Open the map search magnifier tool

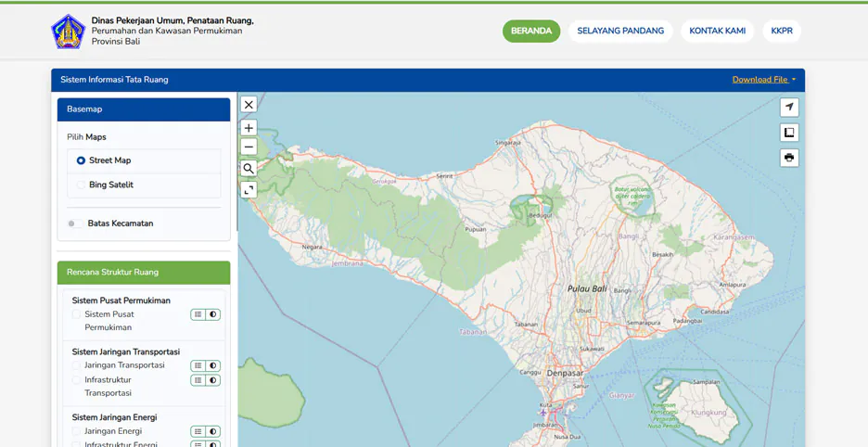point(249,169)
